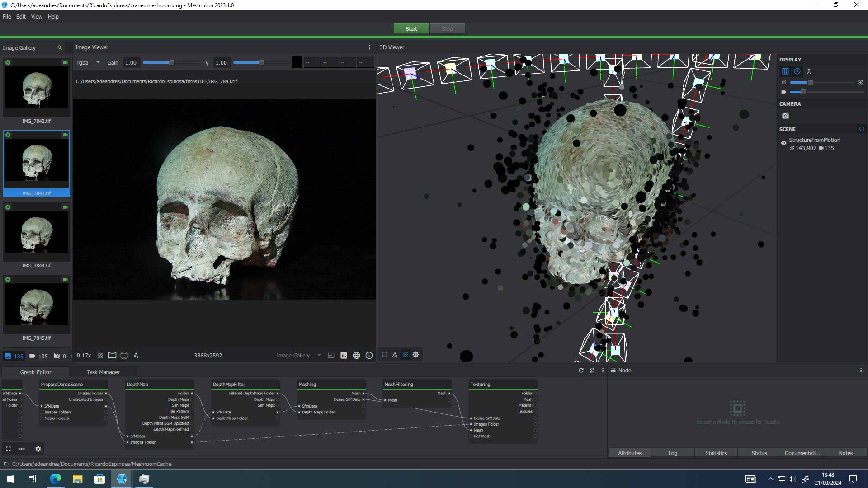Open the graph settings gear icon

coord(38,449)
